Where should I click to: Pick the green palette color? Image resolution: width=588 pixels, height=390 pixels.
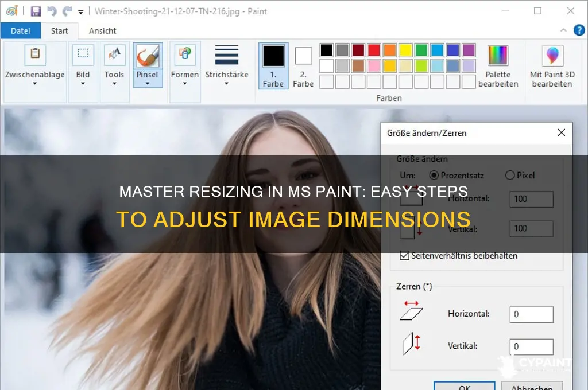click(421, 50)
